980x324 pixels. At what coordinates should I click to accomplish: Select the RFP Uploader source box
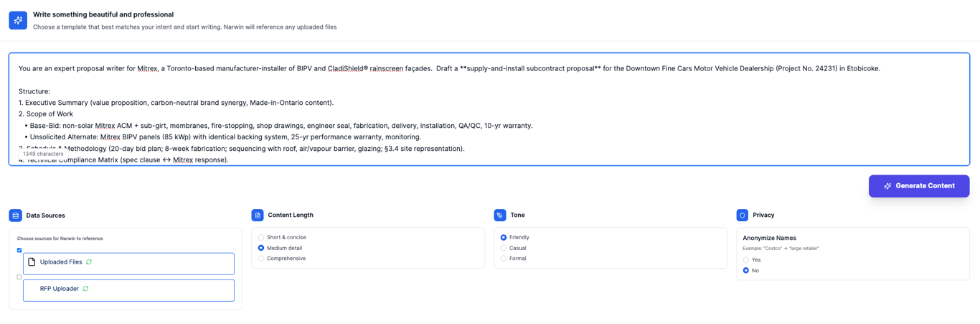coord(128,290)
